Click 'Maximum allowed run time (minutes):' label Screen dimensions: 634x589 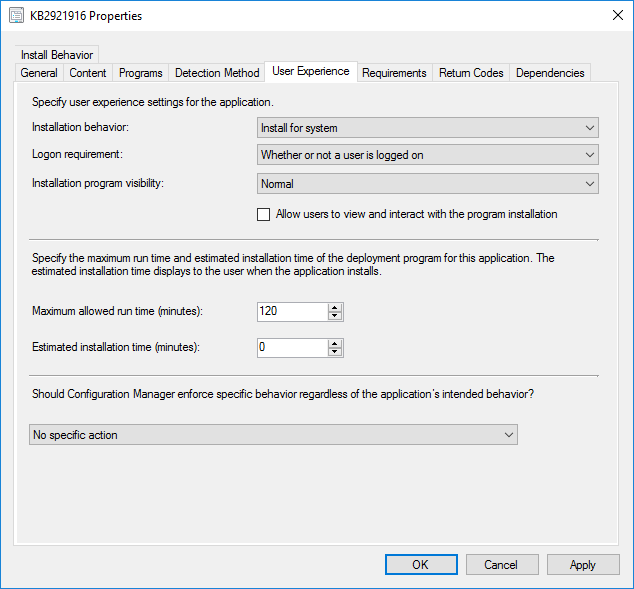point(117,311)
